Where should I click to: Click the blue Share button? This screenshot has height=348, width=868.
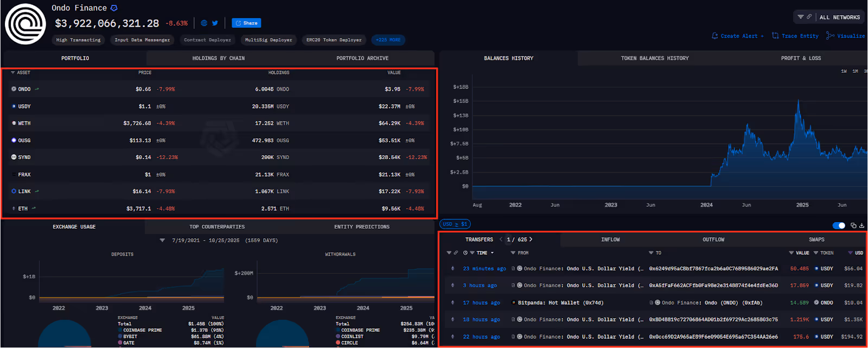tap(246, 23)
